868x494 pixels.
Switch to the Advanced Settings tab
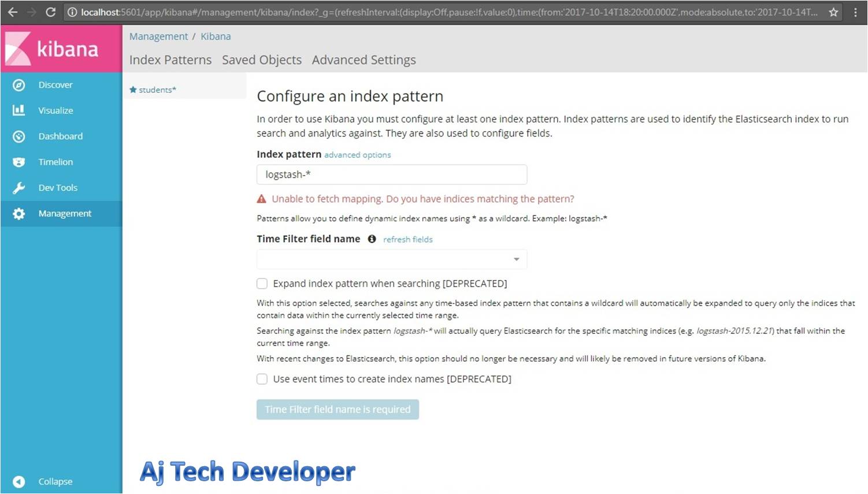coord(364,60)
